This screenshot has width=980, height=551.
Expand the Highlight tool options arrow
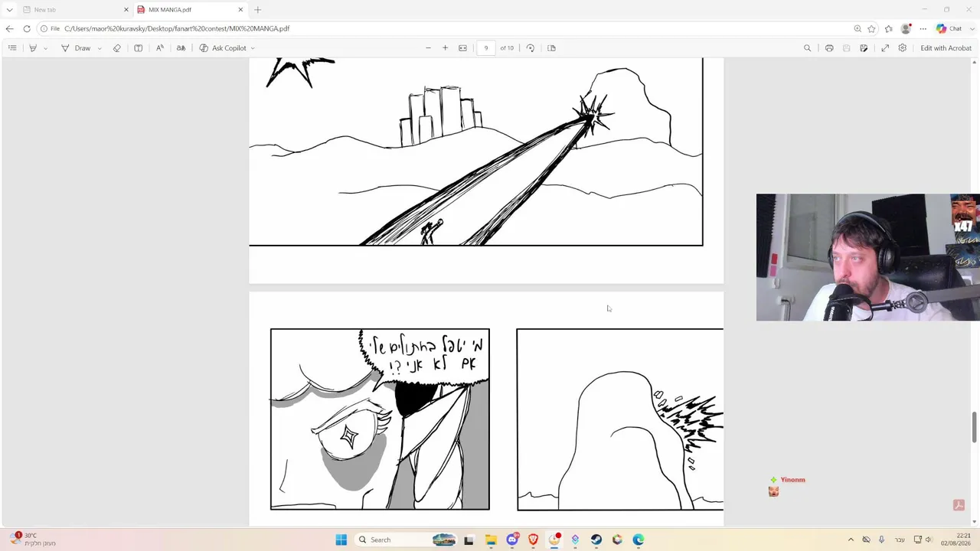pyautogui.click(x=45, y=48)
